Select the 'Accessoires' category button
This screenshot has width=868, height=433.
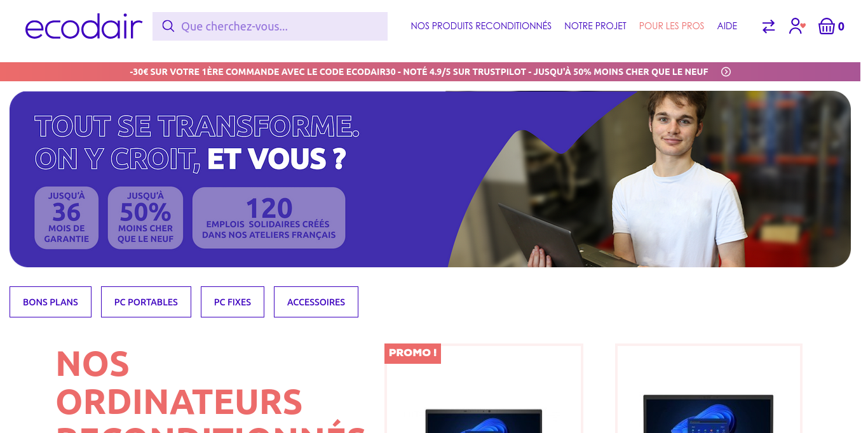[x=316, y=302]
